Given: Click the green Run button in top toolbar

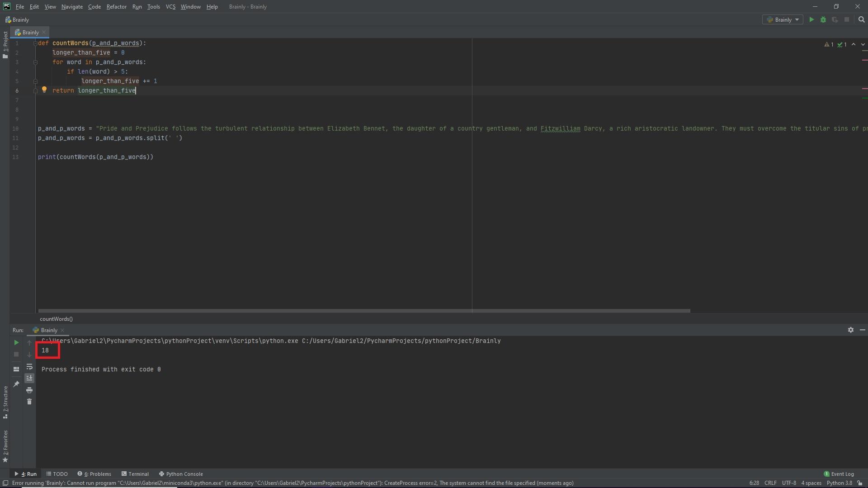Looking at the screenshot, I should (811, 20).
